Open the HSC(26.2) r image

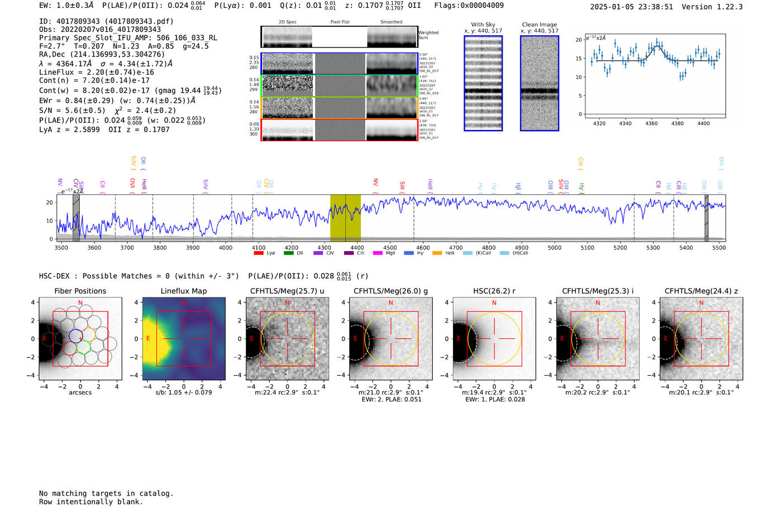[494, 339]
